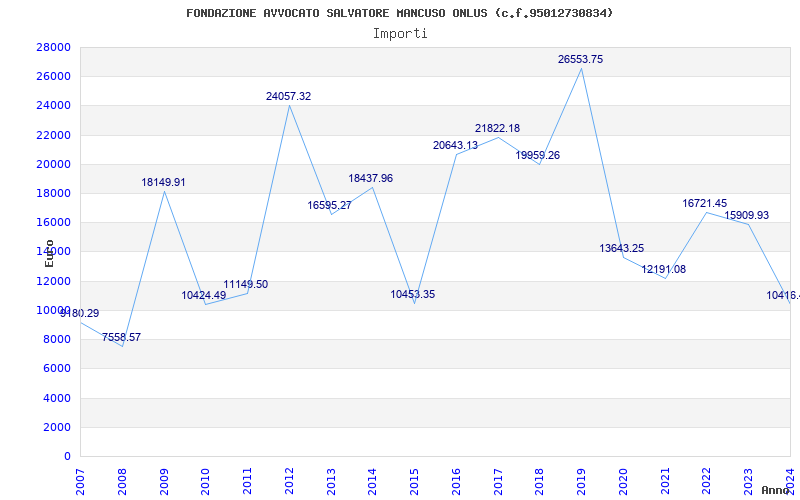The image size is (800, 500).
Task: Click the 2008 x-axis year label
Action: click(x=122, y=482)
